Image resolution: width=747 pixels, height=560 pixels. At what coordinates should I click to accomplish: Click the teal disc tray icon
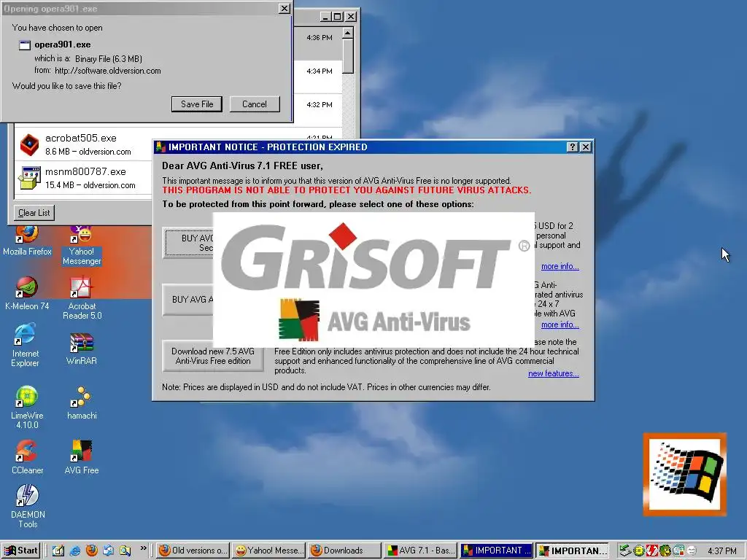pos(678,551)
